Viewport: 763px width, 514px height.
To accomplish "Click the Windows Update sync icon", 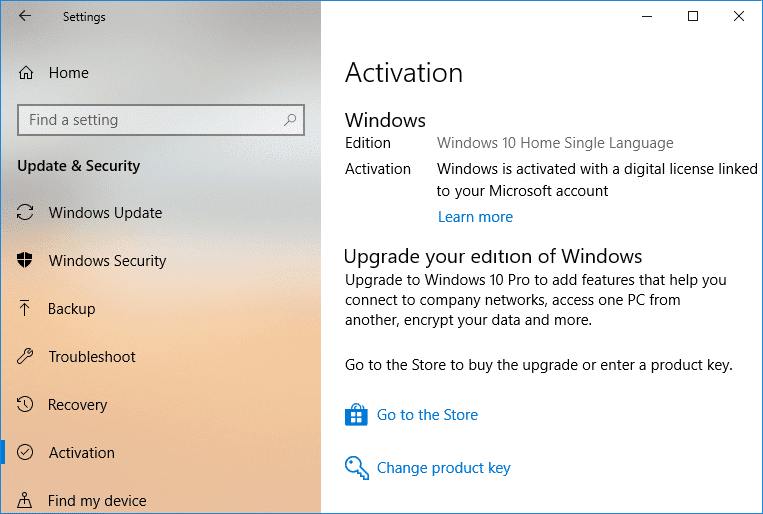I will pyautogui.click(x=25, y=213).
